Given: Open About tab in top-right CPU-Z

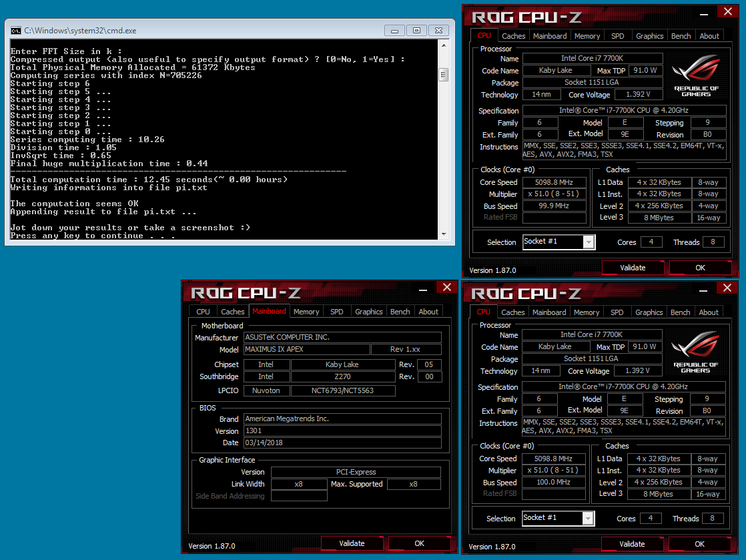Looking at the screenshot, I should (x=709, y=36).
